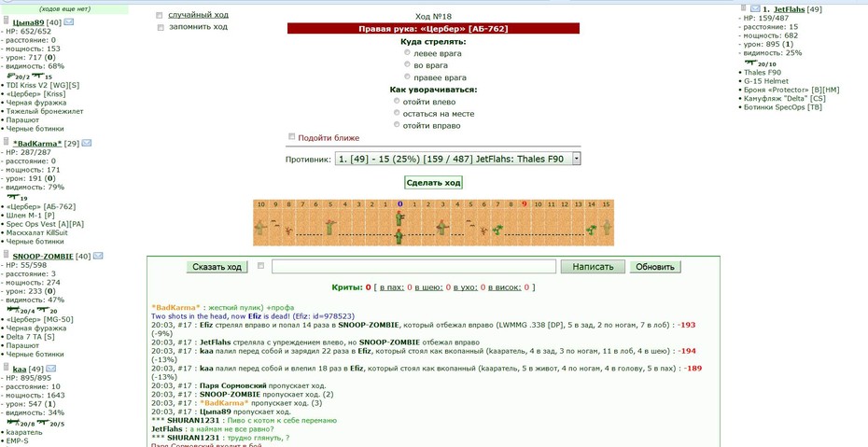Image resolution: width=868 pixels, height=447 pixels.
Task: Click soldier at left position 5 on battlefield
Action: pyautogui.click(x=330, y=227)
